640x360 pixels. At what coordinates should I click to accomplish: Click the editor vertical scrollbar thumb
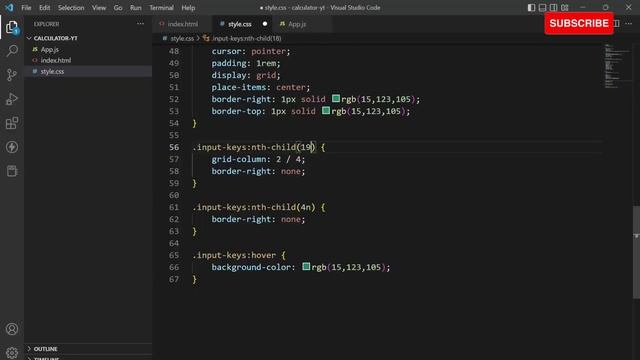click(636, 252)
